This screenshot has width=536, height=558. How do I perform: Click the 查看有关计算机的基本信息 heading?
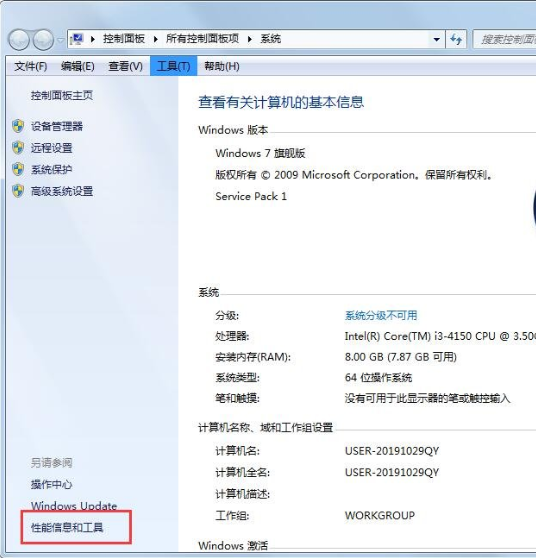pos(281,102)
